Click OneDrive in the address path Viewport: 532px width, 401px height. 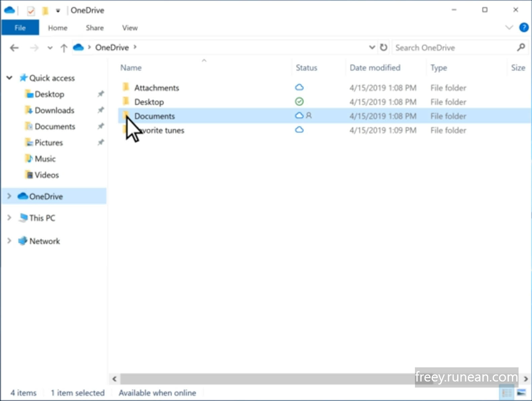click(x=112, y=47)
